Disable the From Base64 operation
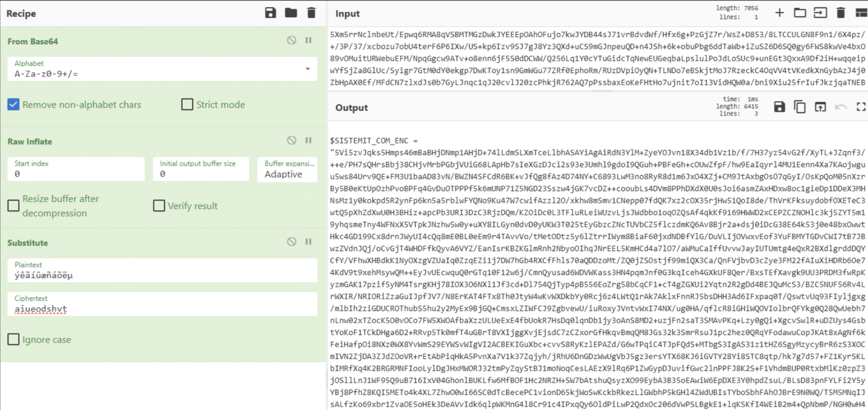Screen dimensions: 868x410 tap(291, 40)
